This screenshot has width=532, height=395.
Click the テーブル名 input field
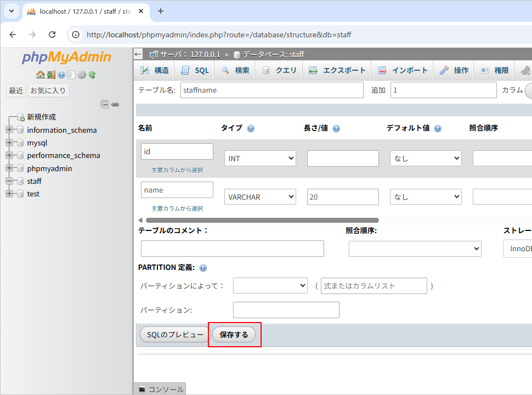tap(271, 90)
